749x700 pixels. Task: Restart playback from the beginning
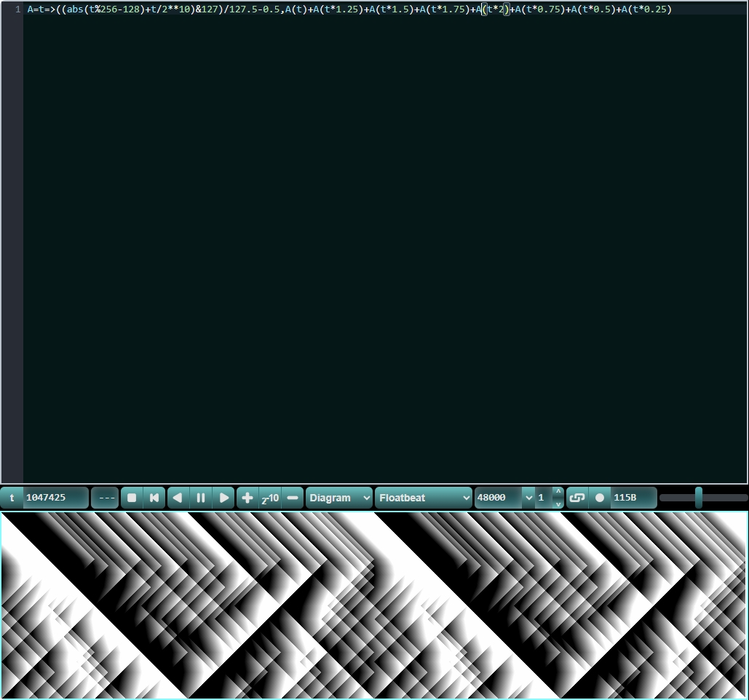154,498
